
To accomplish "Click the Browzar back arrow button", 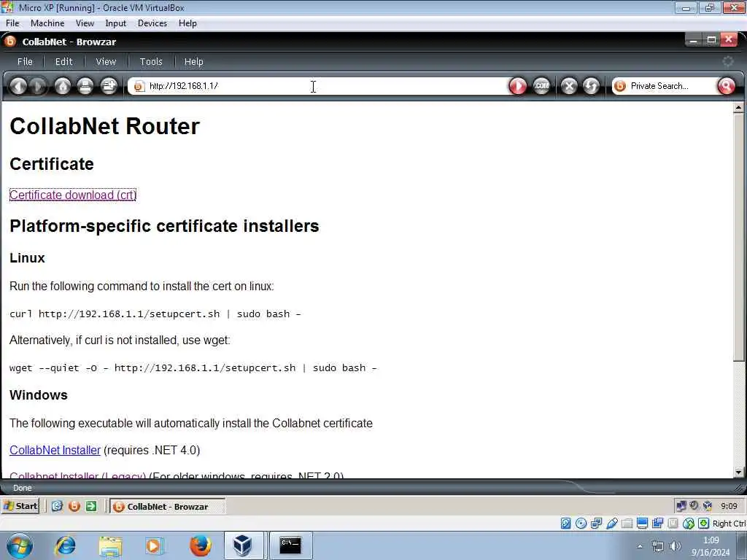I will pyautogui.click(x=18, y=86).
